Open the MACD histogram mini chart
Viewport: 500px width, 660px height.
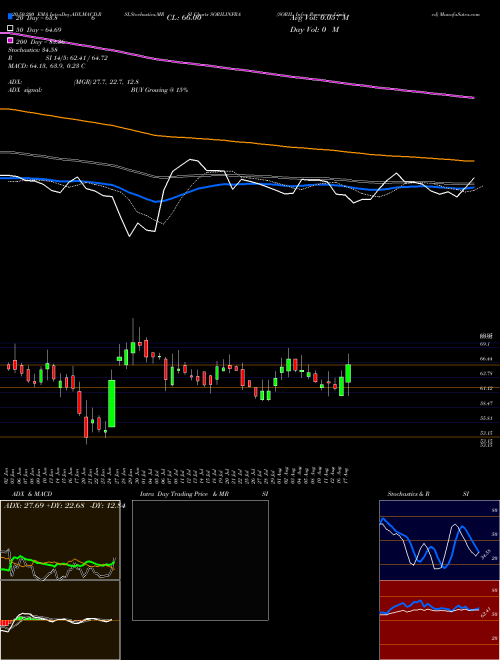60,620
